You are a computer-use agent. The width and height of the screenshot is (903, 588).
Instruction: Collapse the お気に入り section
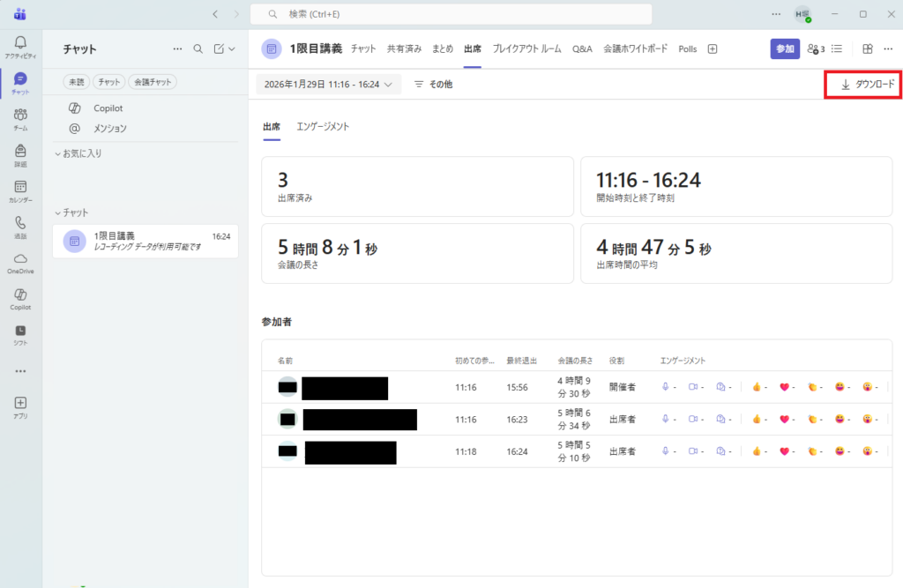58,153
